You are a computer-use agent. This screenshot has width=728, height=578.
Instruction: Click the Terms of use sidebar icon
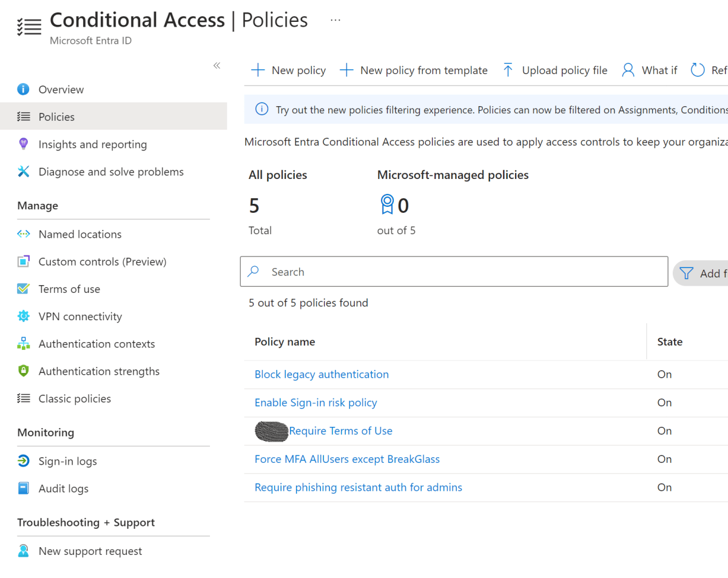(23, 289)
